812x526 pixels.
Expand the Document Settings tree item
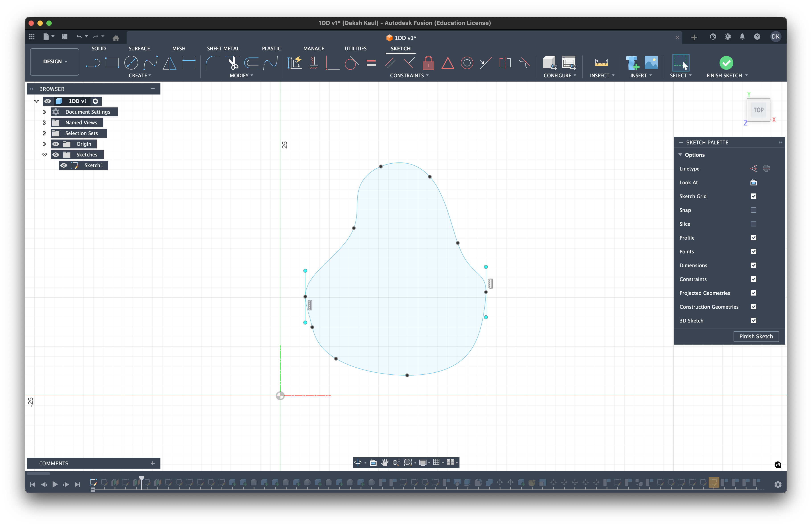click(44, 112)
